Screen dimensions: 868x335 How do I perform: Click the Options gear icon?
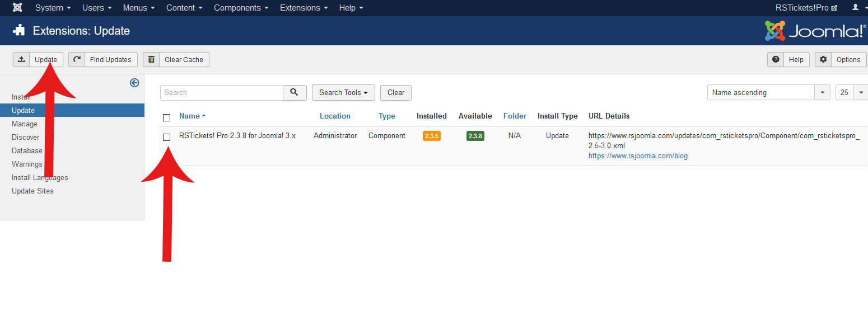pos(823,59)
